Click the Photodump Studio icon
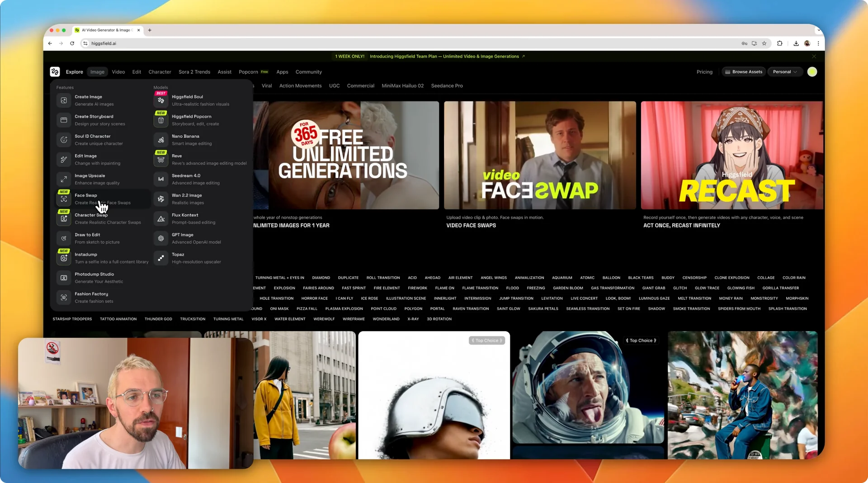 [64, 278]
